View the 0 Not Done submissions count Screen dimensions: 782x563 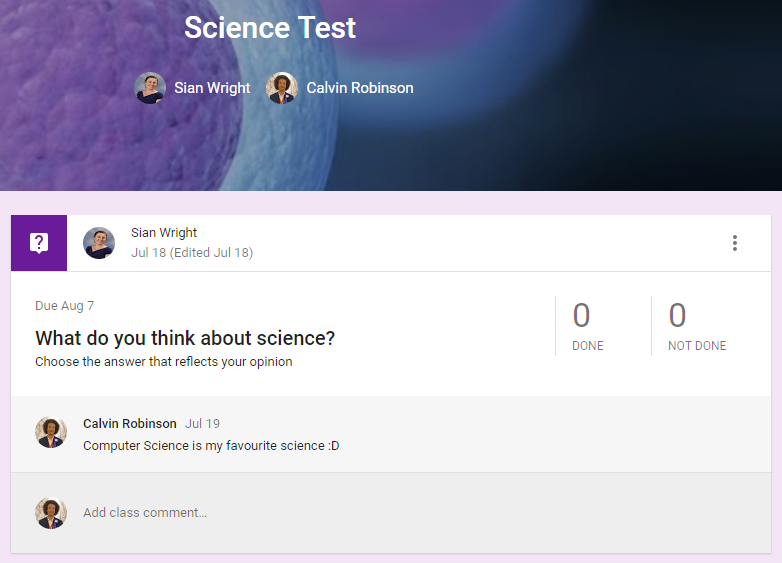click(x=697, y=326)
